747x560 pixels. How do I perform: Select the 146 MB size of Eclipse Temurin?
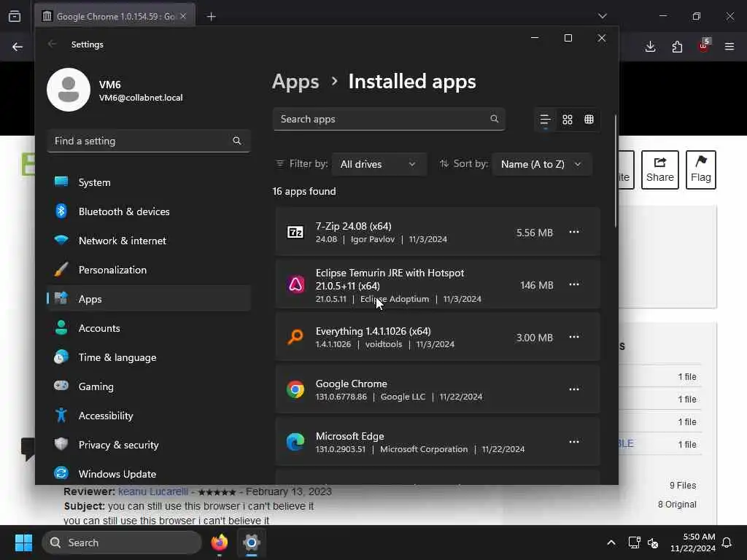coord(537,285)
